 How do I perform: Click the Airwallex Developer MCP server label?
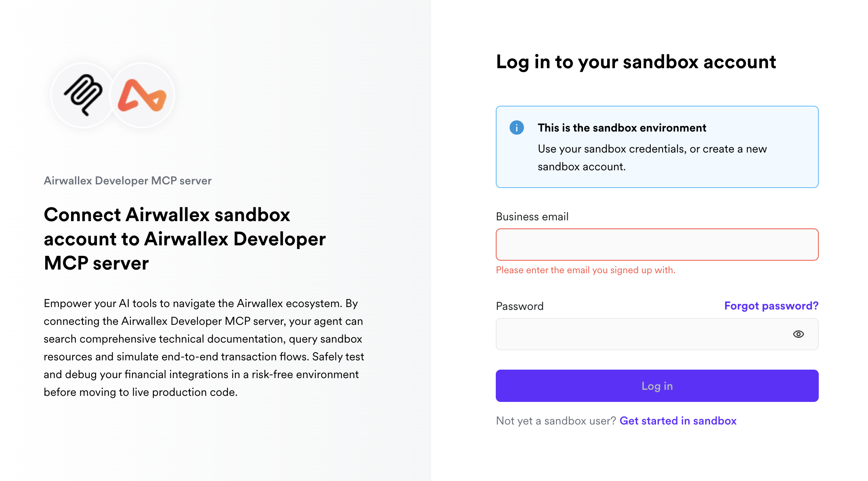click(128, 181)
